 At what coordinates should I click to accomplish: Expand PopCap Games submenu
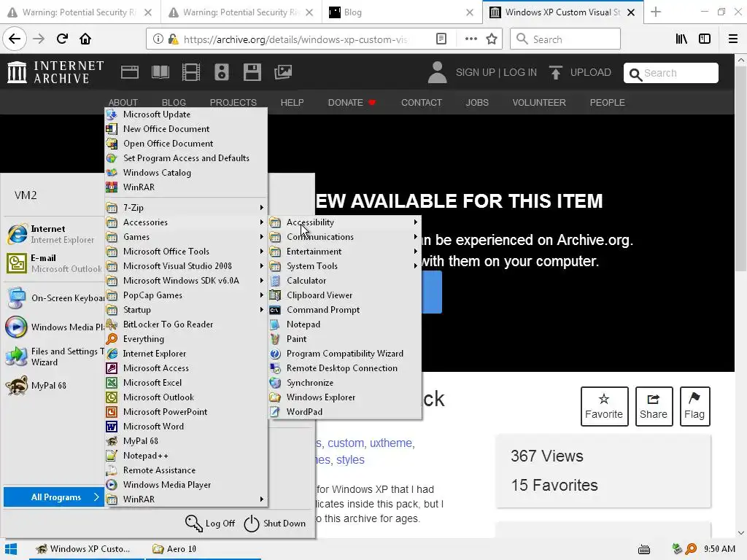186,295
